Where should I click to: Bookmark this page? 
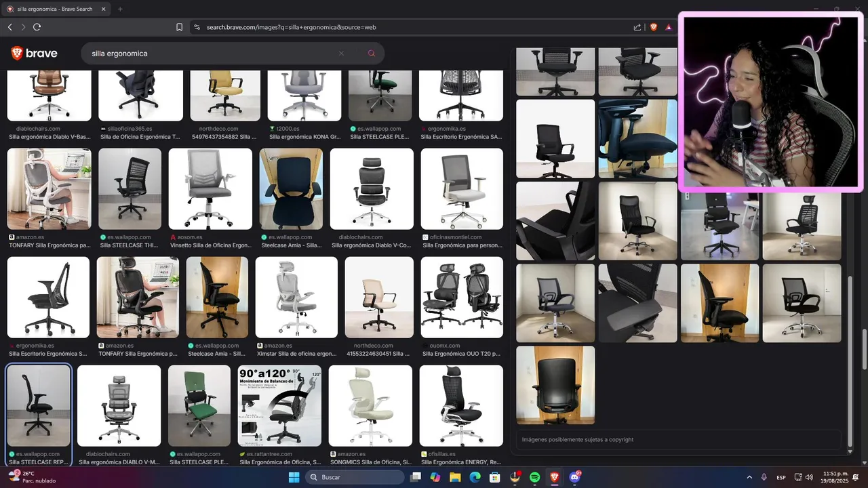pyautogui.click(x=179, y=27)
